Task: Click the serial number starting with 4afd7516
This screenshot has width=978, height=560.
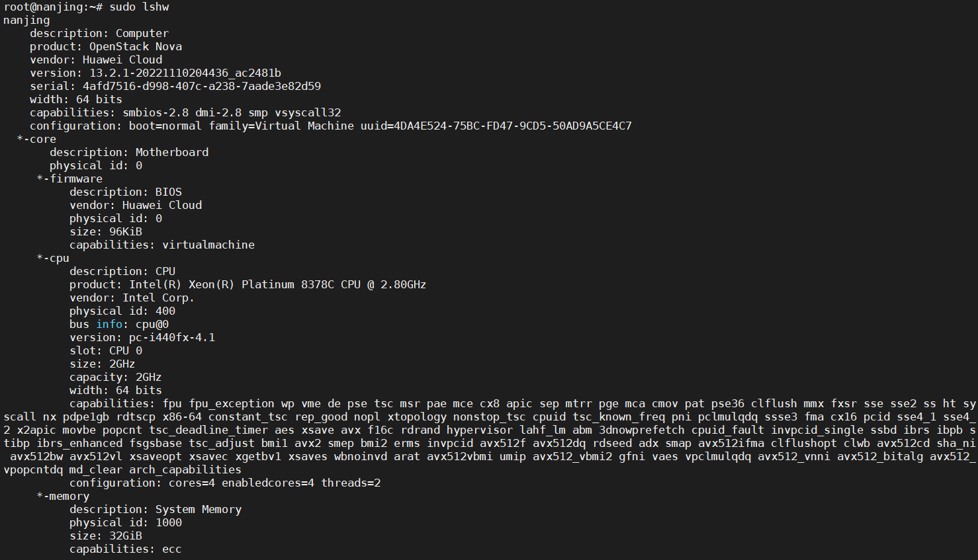Action: tap(202, 86)
